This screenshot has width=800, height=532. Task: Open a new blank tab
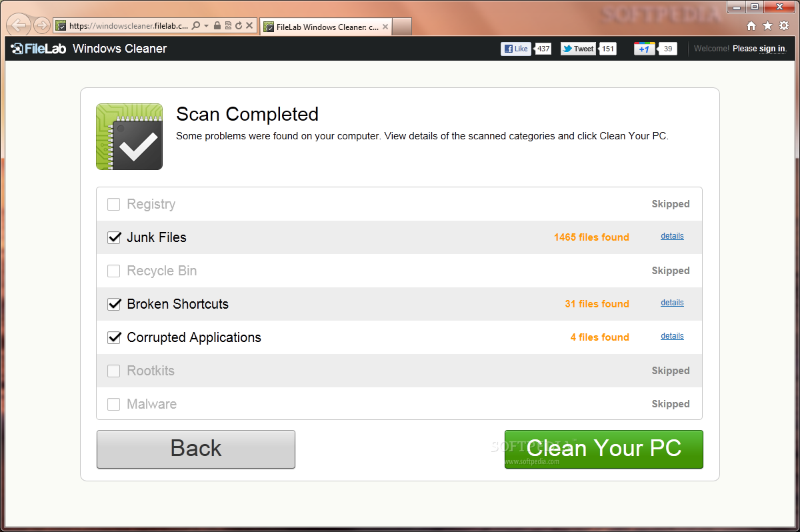tap(402, 27)
